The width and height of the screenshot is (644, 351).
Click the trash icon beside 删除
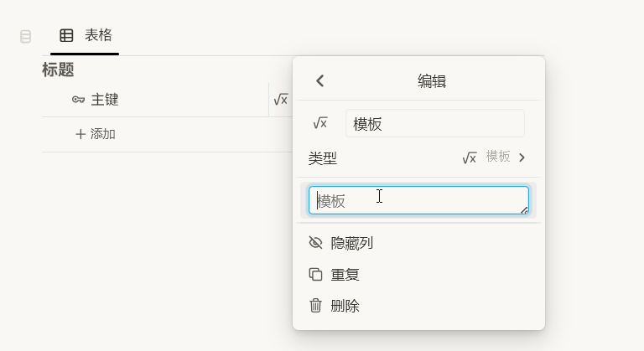(315, 306)
